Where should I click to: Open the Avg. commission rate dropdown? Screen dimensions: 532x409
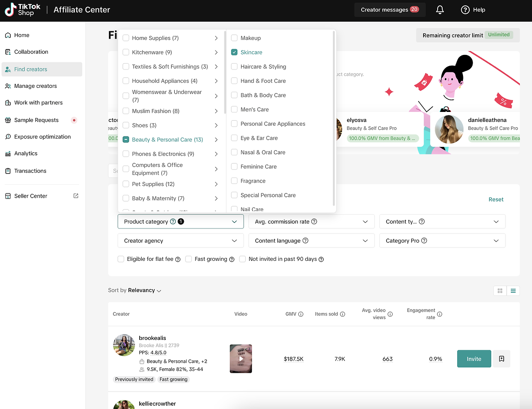pyautogui.click(x=311, y=221)
